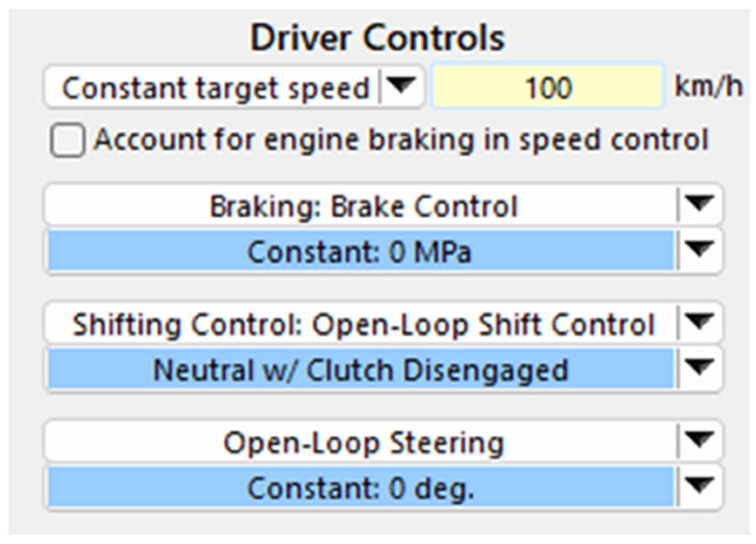Expand the Braking: Brake Control dropdown arrow
756x544 pixels.
[x=699, y=204]
